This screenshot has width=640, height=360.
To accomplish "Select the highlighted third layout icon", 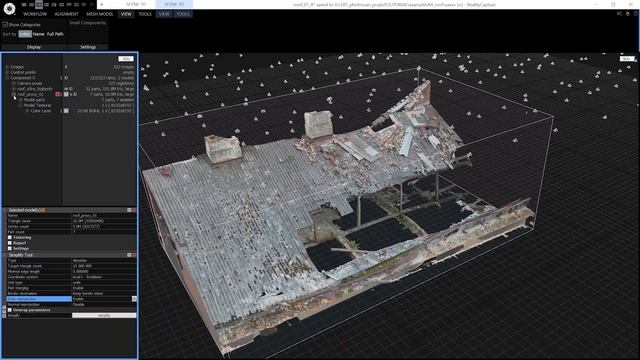I will point(39,4).
